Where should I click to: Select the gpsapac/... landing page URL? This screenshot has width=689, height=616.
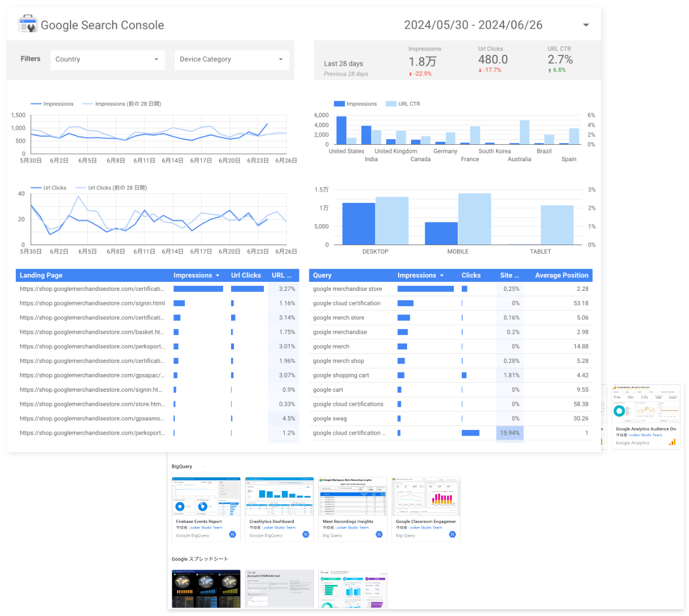pos(92,376)
